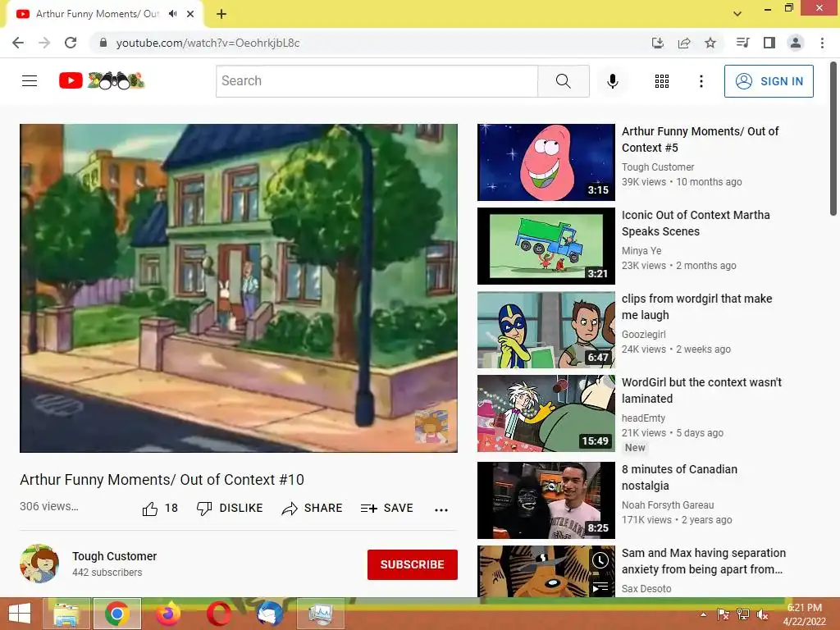Open the tab search dropdown chevron
The image size is (840, 630).
737,14
